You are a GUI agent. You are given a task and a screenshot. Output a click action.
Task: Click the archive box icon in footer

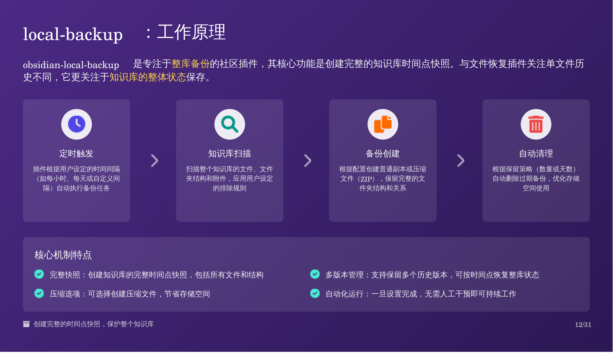pos(26,324)
